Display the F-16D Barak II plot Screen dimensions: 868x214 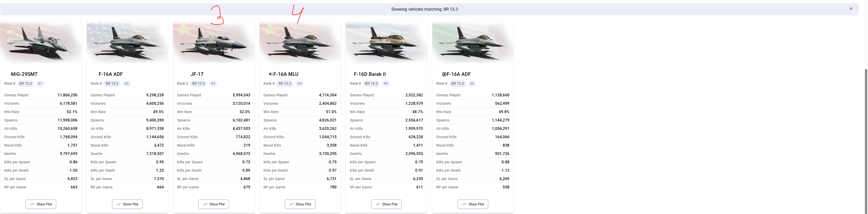(386, 204)
